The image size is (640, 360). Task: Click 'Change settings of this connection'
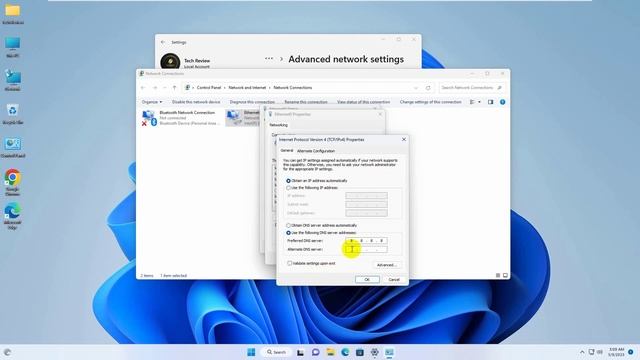click(430, 102)
